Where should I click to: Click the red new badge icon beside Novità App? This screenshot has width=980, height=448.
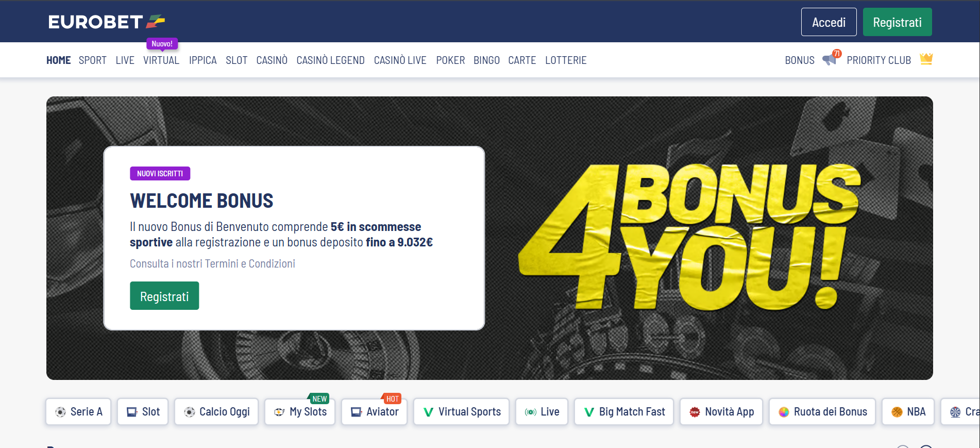(695, 412)
